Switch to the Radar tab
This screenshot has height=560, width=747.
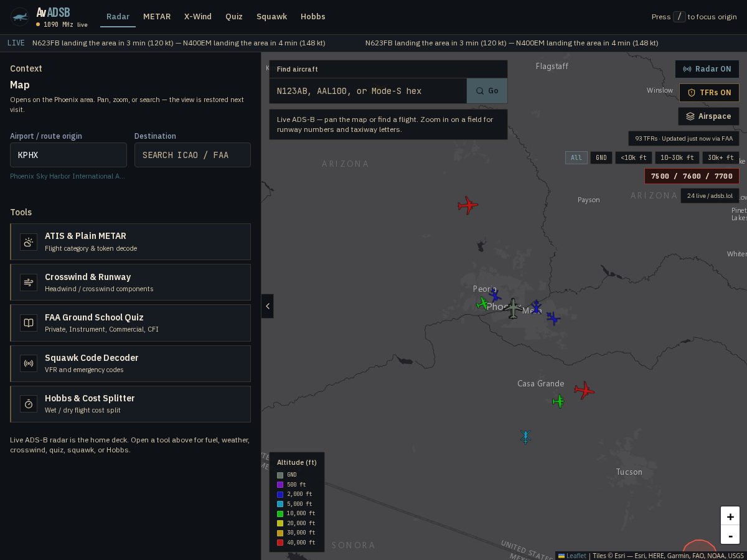click(x=118, y=17)
